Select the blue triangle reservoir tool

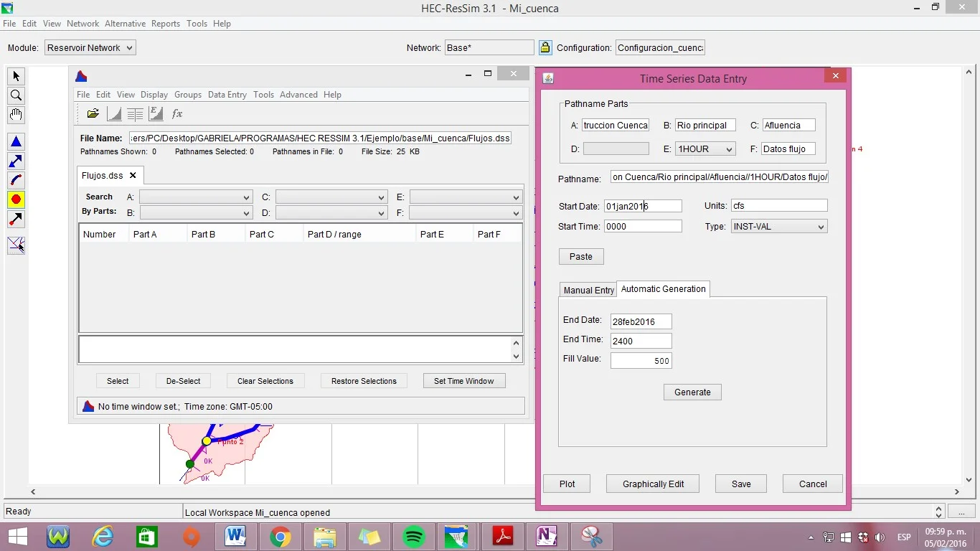click(16, 141)
